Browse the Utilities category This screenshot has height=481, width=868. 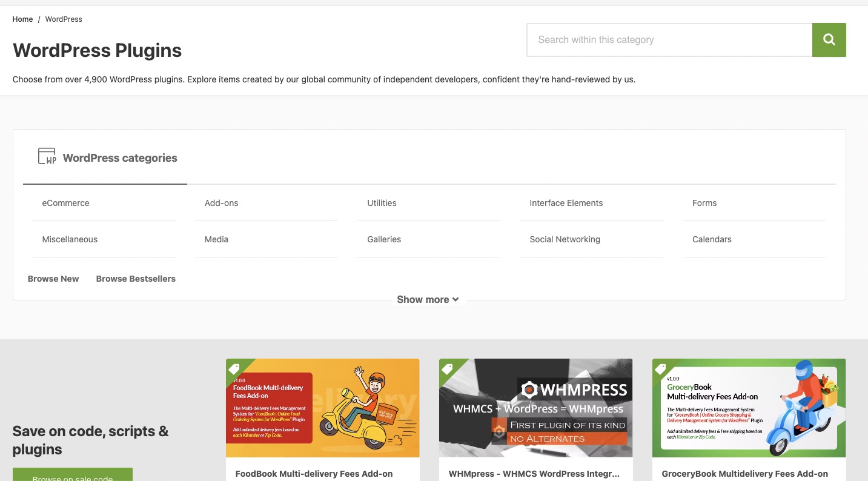[x=382, y=203]
